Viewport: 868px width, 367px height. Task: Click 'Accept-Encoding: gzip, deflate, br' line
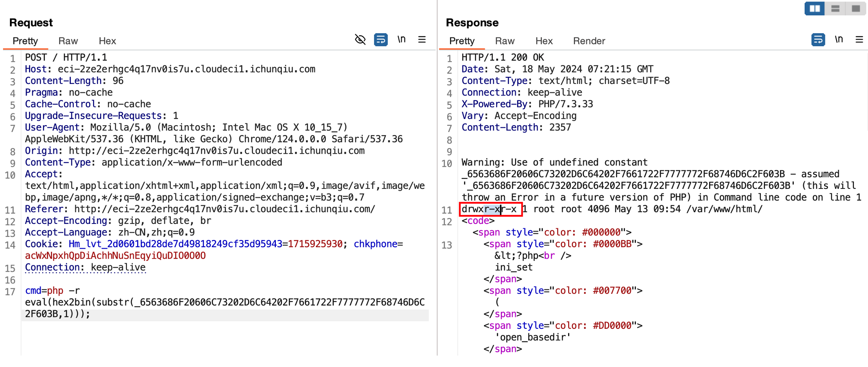tap(118, 221)
